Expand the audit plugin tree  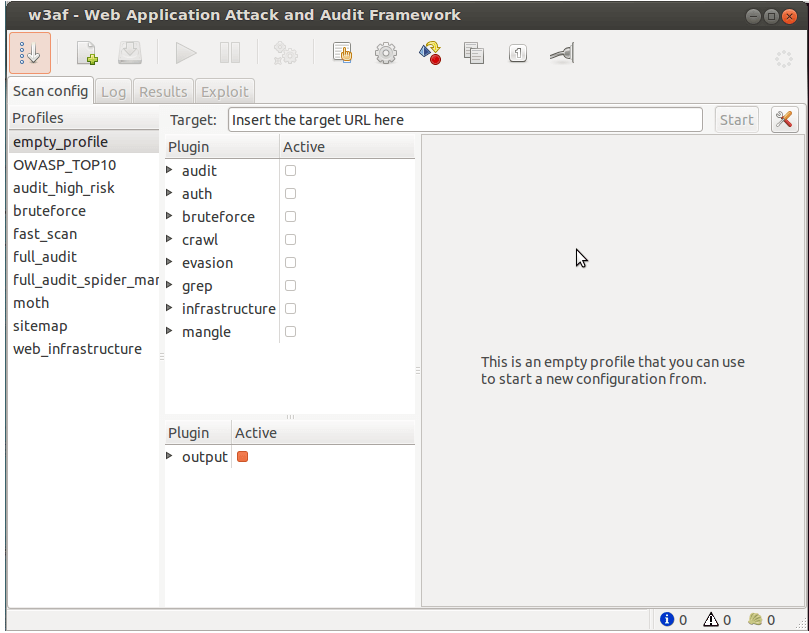(169, 170)
